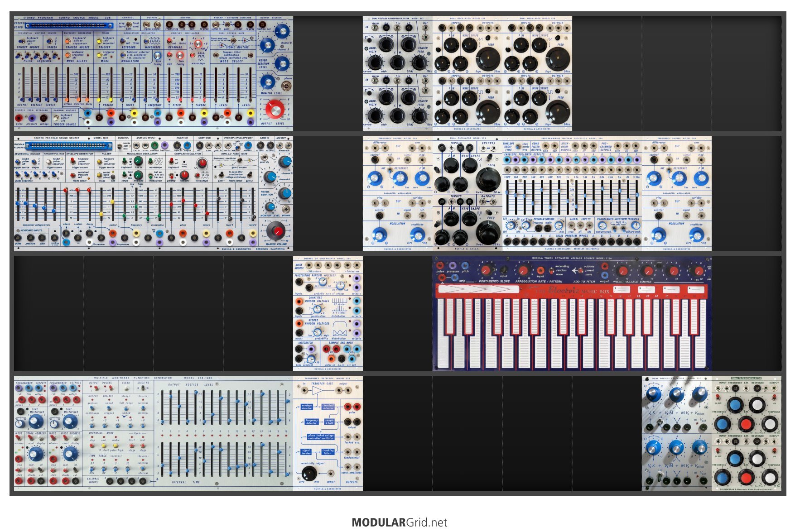Open the Frequency Shifter 285 left of the M.E.M.S. oscillator

pyautogui.click(x=398, y=193)
